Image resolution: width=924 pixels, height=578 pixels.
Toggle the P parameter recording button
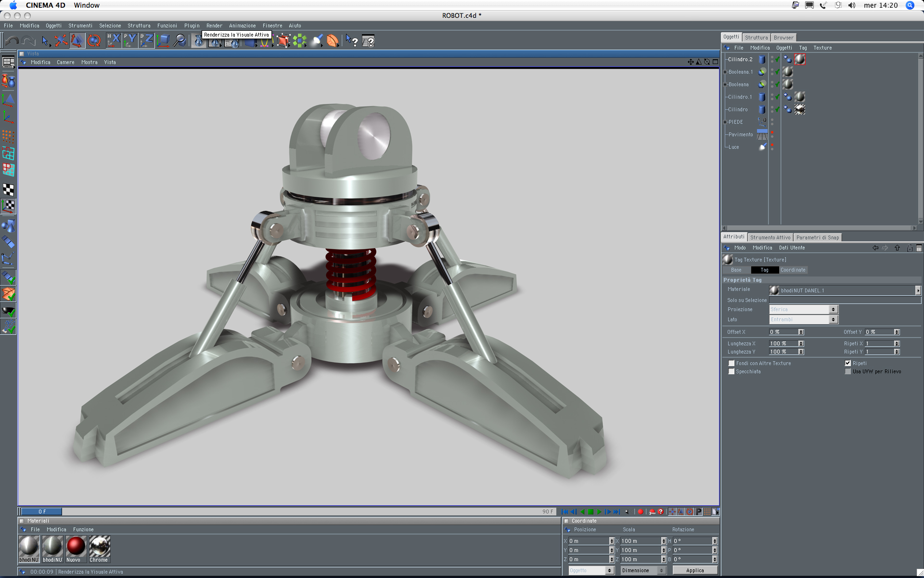(x=698, y=512)
